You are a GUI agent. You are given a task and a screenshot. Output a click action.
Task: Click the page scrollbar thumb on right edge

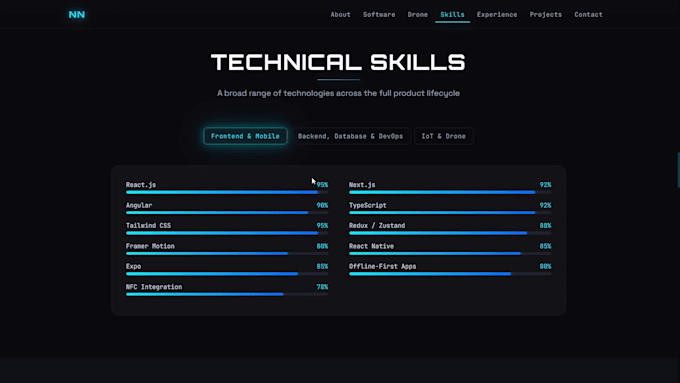678,170
